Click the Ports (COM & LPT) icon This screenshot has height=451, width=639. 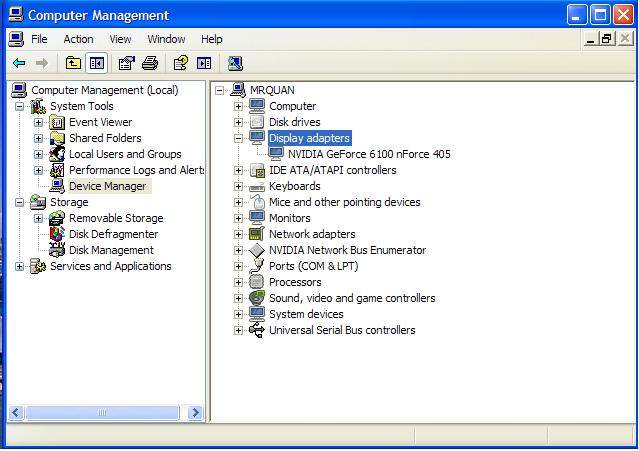[x=257, y=266]
